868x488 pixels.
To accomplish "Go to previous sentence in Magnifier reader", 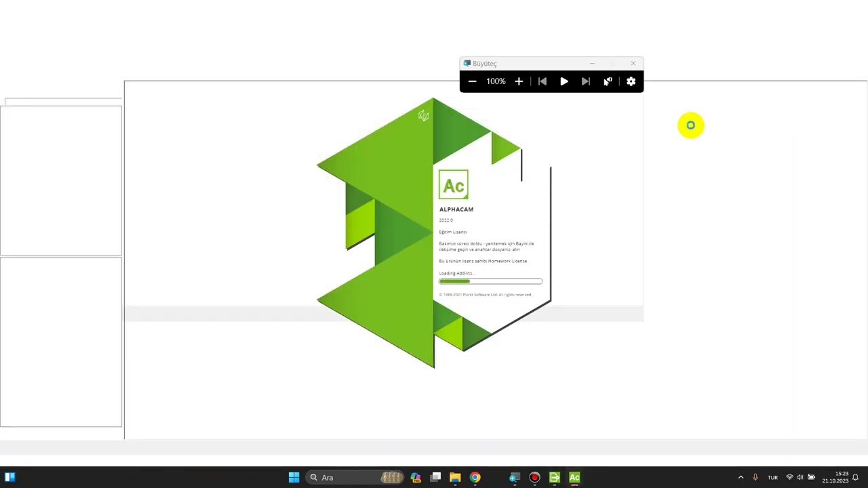I will pyautogui.click(x=542, y=81).
